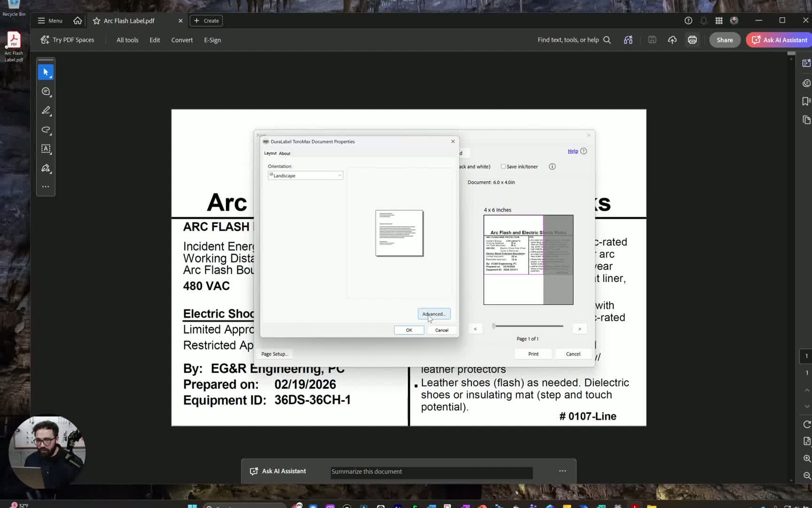
Task: Click the help circle icon in Print dialog
Action: tap(584, 151)
